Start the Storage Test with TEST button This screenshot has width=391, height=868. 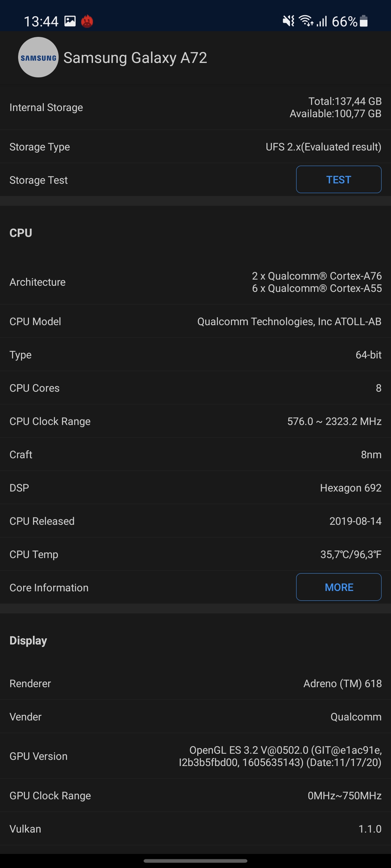(x=339, y=179)
